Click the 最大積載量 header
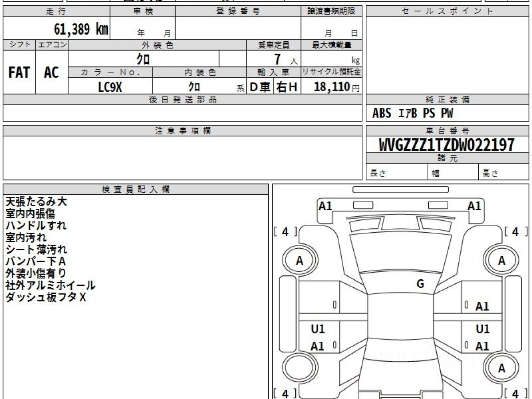 [x=332, y=45]
